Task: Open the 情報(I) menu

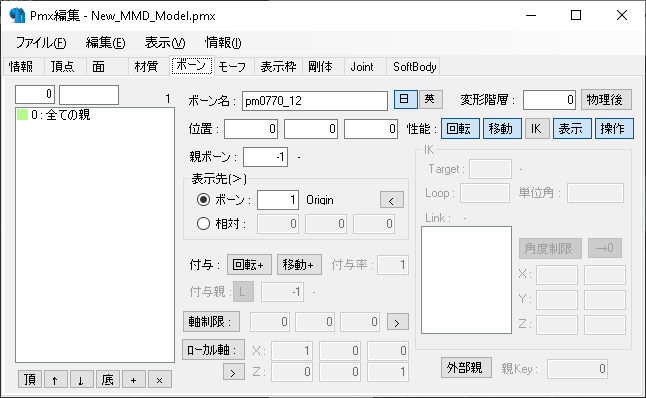Action: tap(223, 42)
